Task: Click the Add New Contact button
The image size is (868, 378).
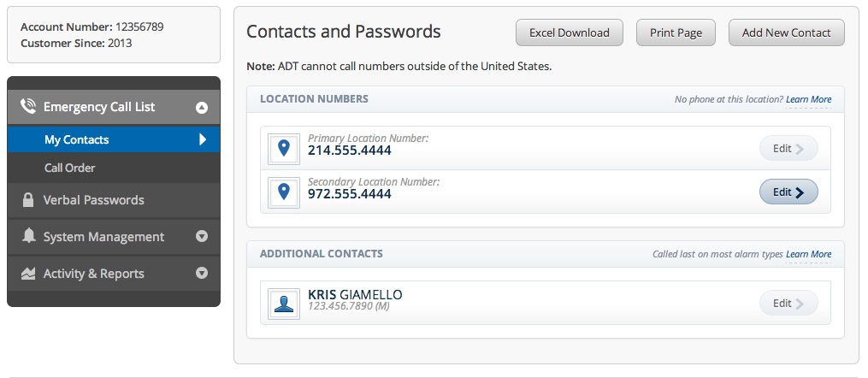Action: click(x=786, y=33)
